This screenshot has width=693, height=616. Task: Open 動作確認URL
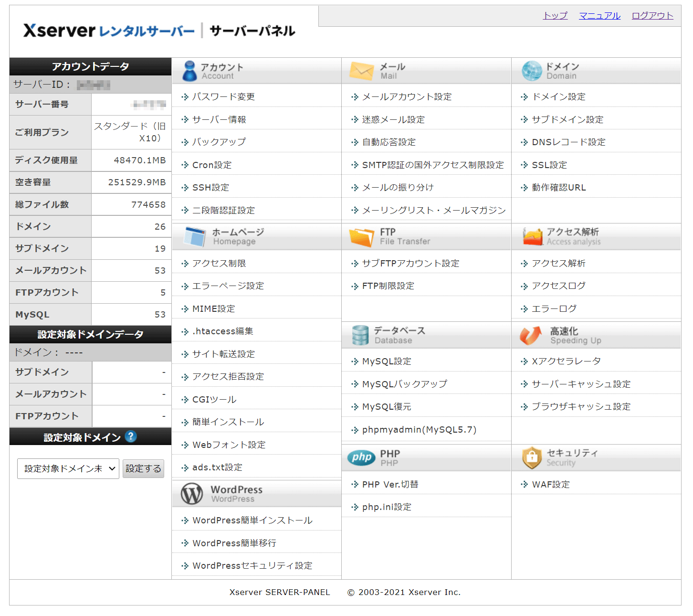point(559,187)
